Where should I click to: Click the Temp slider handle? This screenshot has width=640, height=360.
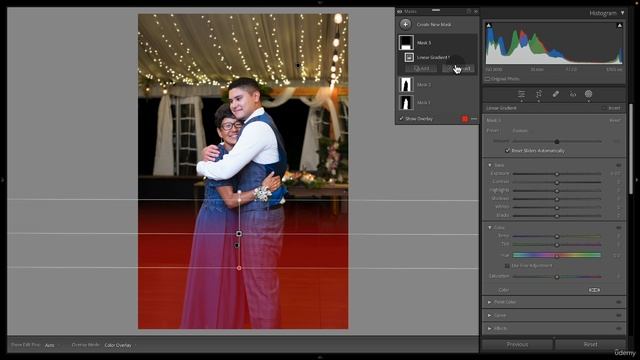(557, 236)
